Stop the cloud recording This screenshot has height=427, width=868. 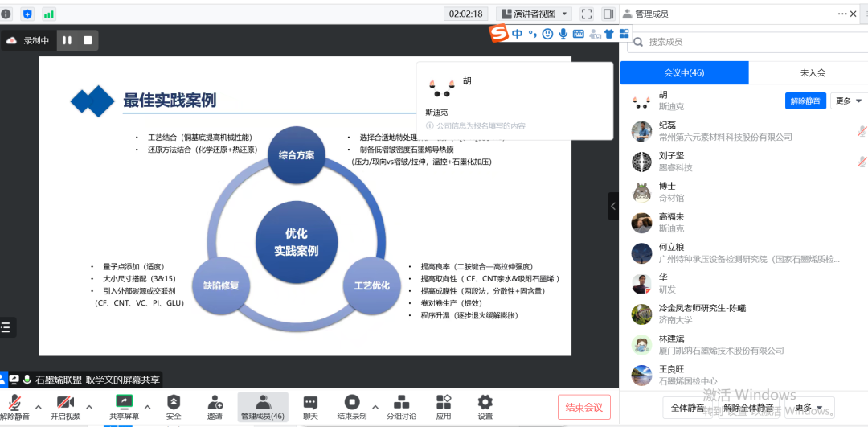coord(88,40)
